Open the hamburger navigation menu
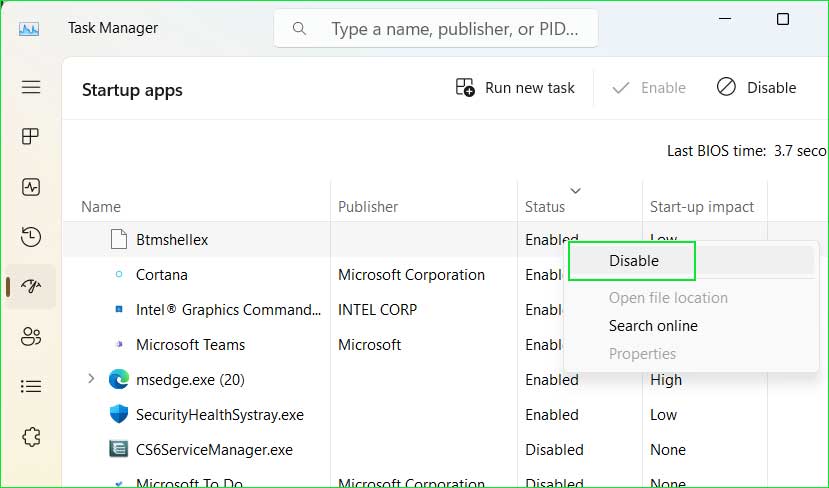The height and width of the screenshot is (488, 829). click(x=31, y=87)
